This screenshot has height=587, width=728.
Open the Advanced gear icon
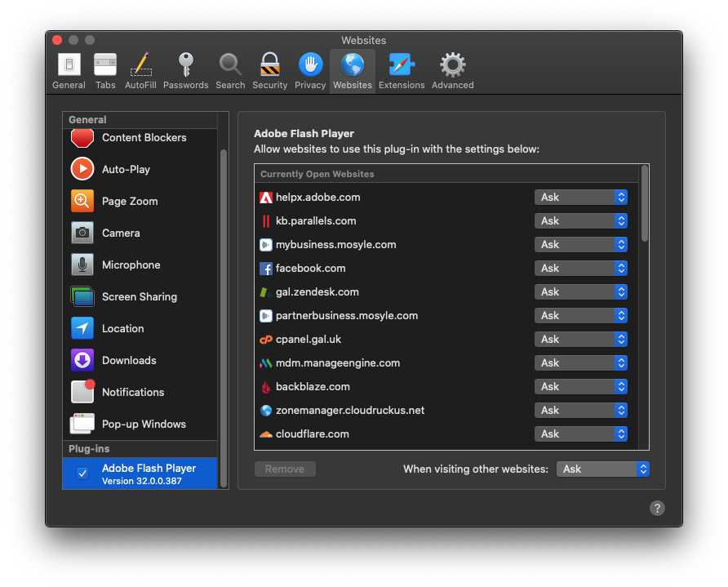pyautogui.click(x=453, y=64)
